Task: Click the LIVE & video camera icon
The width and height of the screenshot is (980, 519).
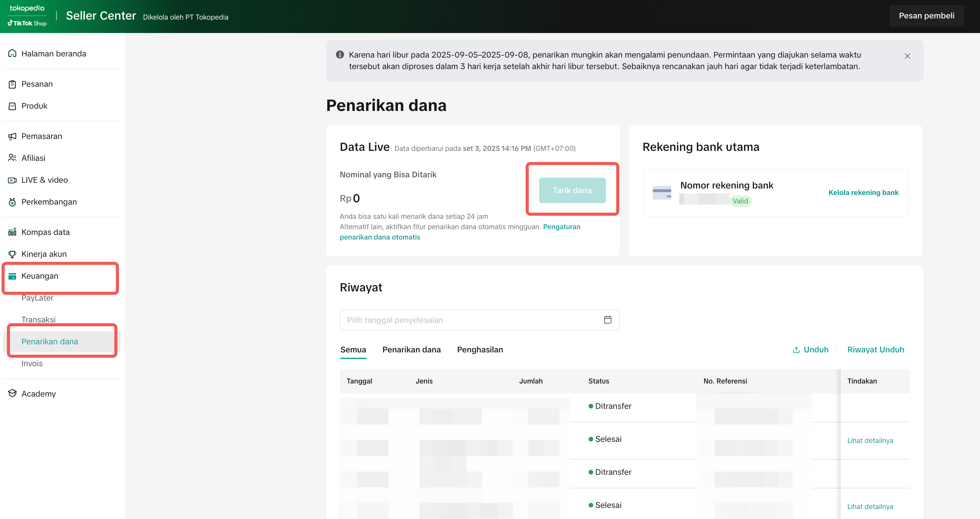Action: point(12,180)
